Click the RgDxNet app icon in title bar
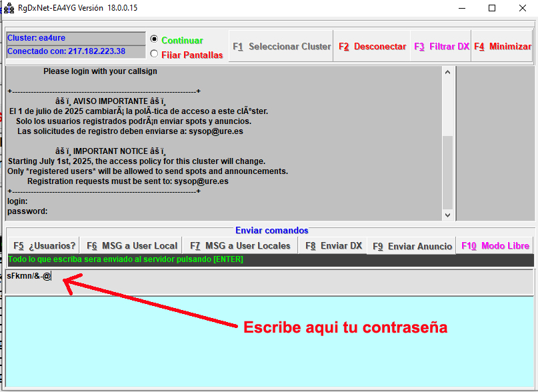Screen dimensions: 538x392 [9, 9]
